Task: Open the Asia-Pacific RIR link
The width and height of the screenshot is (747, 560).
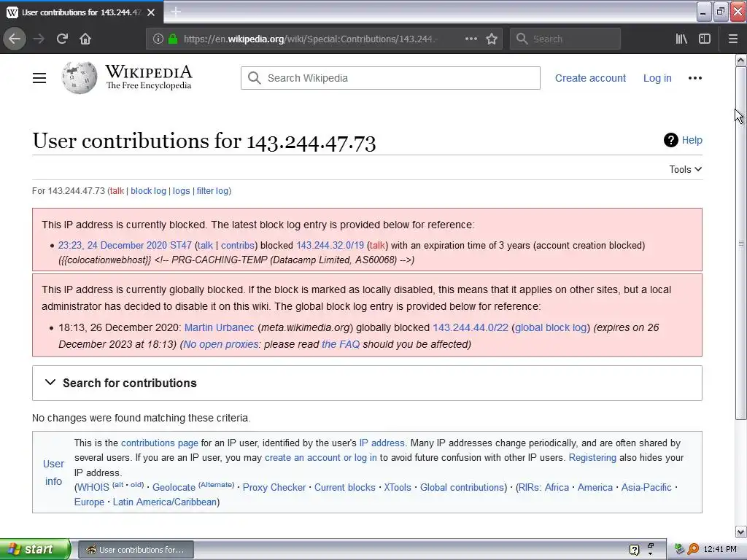Action: point(646,488)
